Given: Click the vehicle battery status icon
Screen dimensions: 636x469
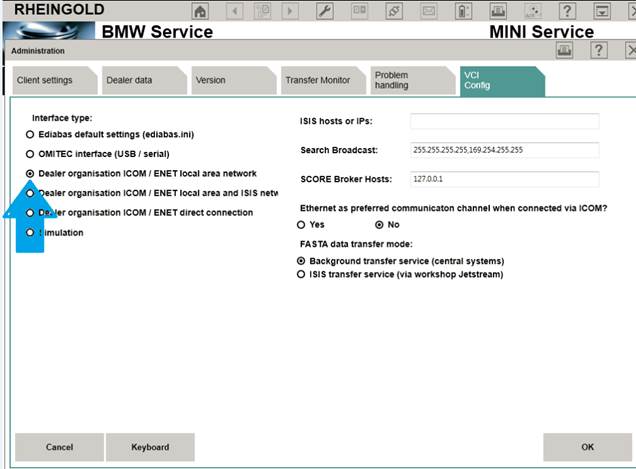Looking at the screenshot, I should (463, 11).
